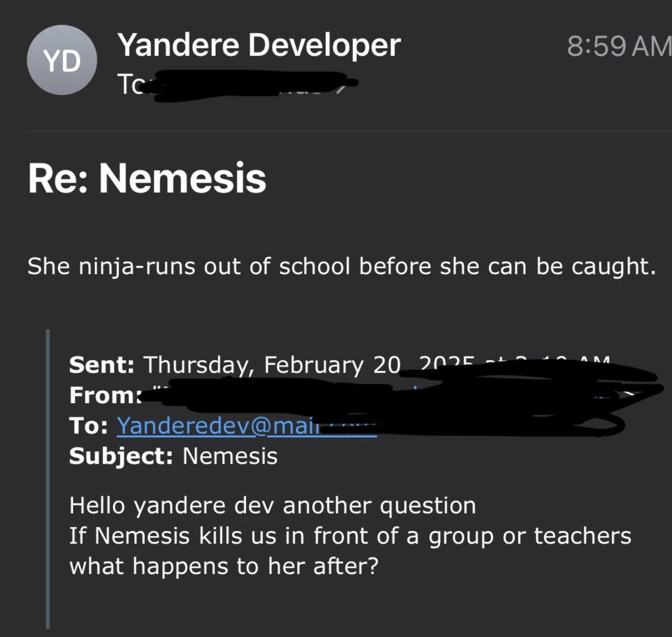
Task: Click the quoted subject text "Nemesis"
Action: [230, 456]
